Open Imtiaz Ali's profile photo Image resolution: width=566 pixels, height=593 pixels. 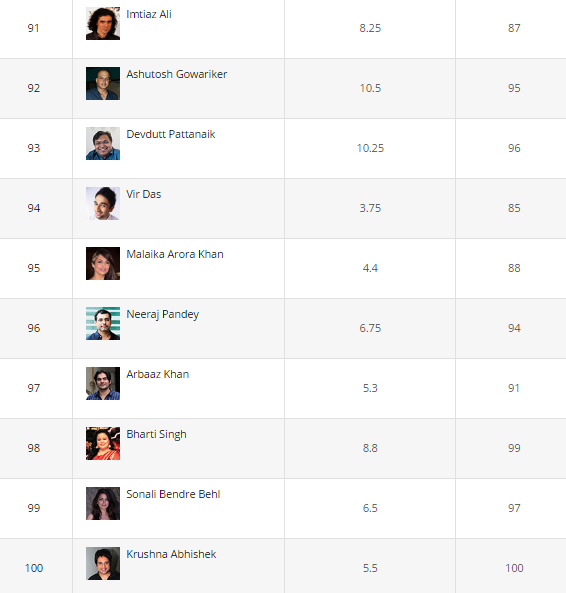click(103, 23)
